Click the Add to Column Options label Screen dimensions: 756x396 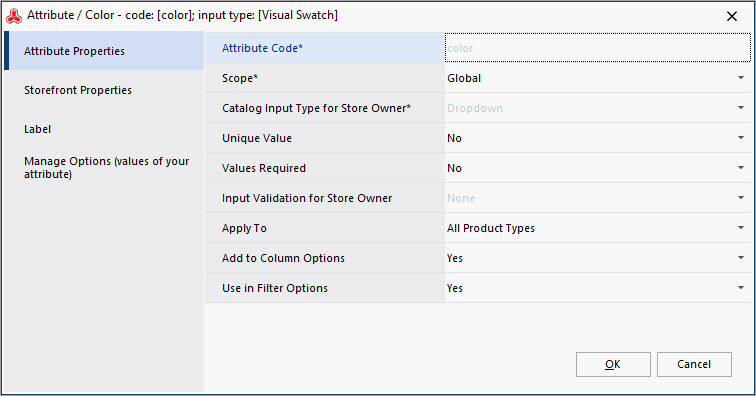[x=283, y=258]
